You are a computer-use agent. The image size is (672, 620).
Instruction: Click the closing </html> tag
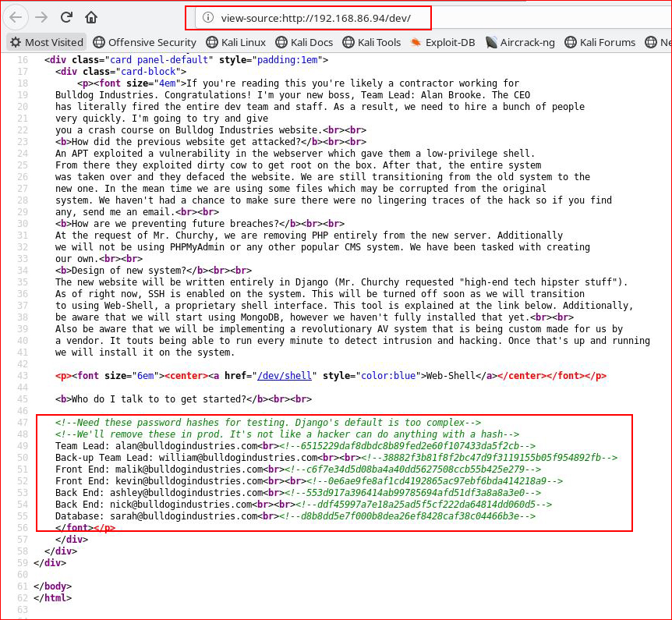[53, 597]
